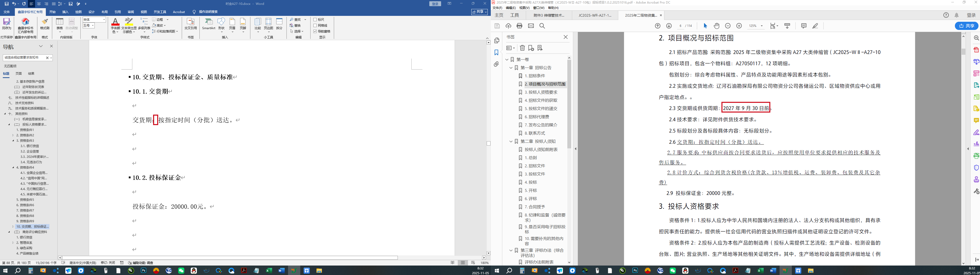Viewport: 980px width, 275px height.
Task: Apply yellow 文本突出显示颜色 highlight
Action: (x=129, y=26)
